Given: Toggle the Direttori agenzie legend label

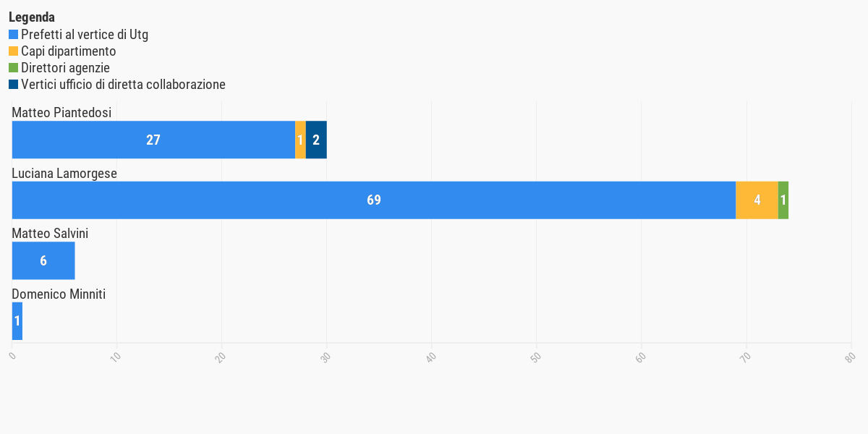Looking at the screenshot, I should click(65, 67).
